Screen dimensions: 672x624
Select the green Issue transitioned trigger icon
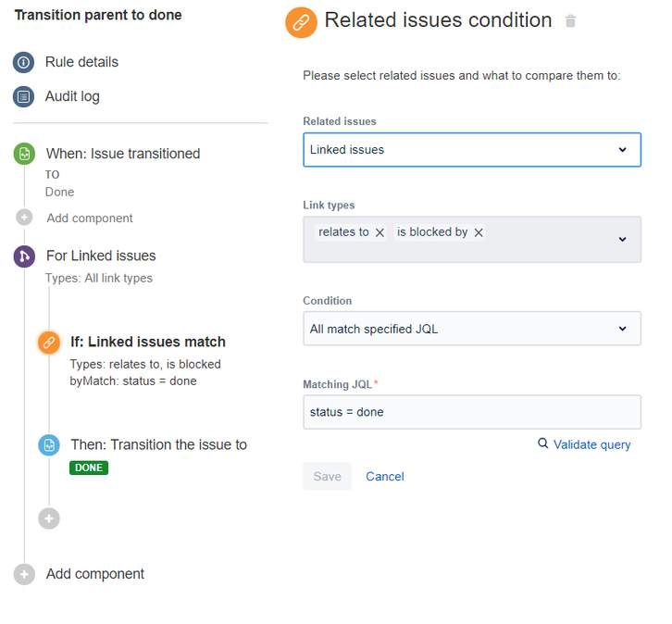pyautogui.click(x=24, y=154)
